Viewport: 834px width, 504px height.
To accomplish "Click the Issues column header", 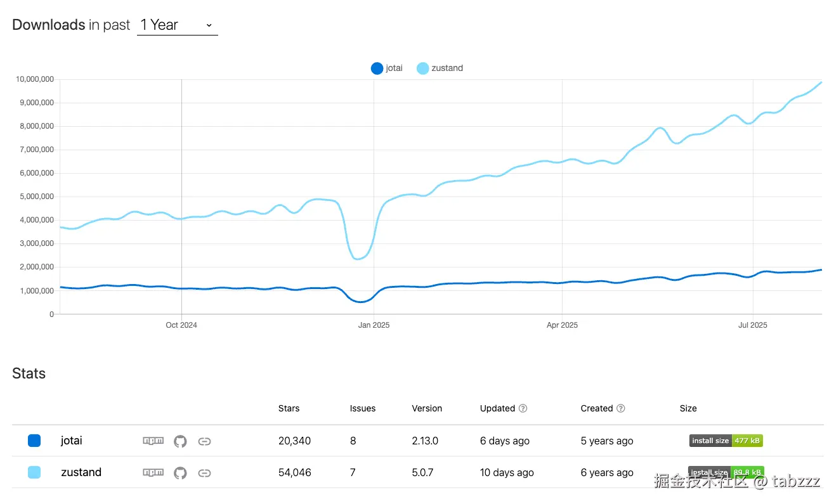I will point(363,408).
